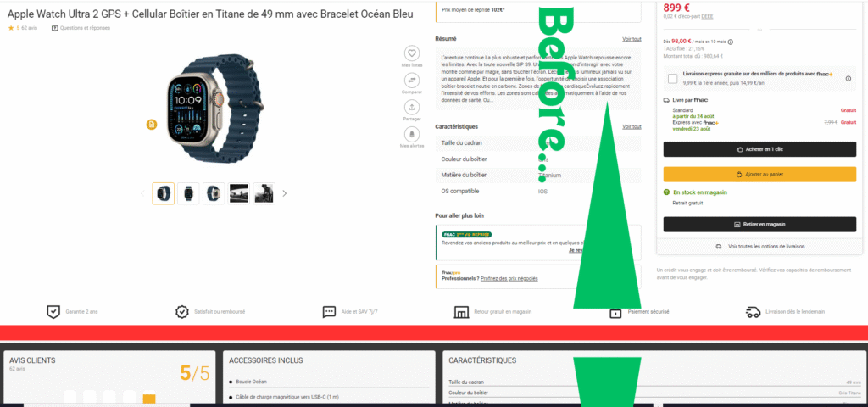This screenshot has height=407, width=868.
Task: Share the product via Partager icon
Action: [411, 107]
